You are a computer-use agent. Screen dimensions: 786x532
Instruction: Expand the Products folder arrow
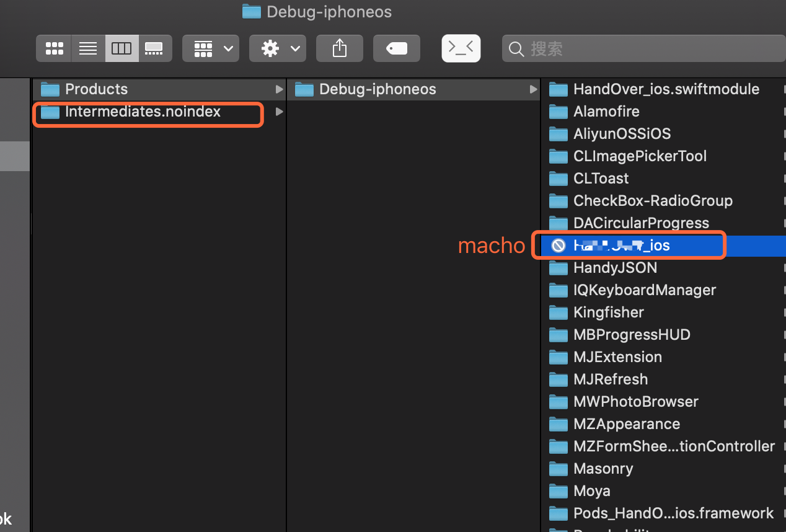(x=279, y=89)
